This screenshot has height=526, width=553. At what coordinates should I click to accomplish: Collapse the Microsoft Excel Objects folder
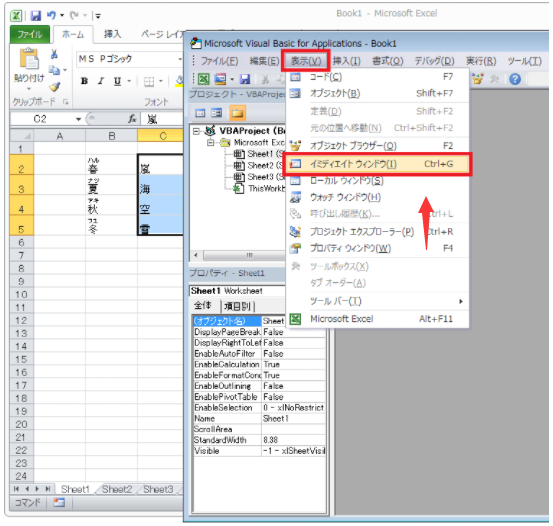pyautogui.click(x=211, y=143)
